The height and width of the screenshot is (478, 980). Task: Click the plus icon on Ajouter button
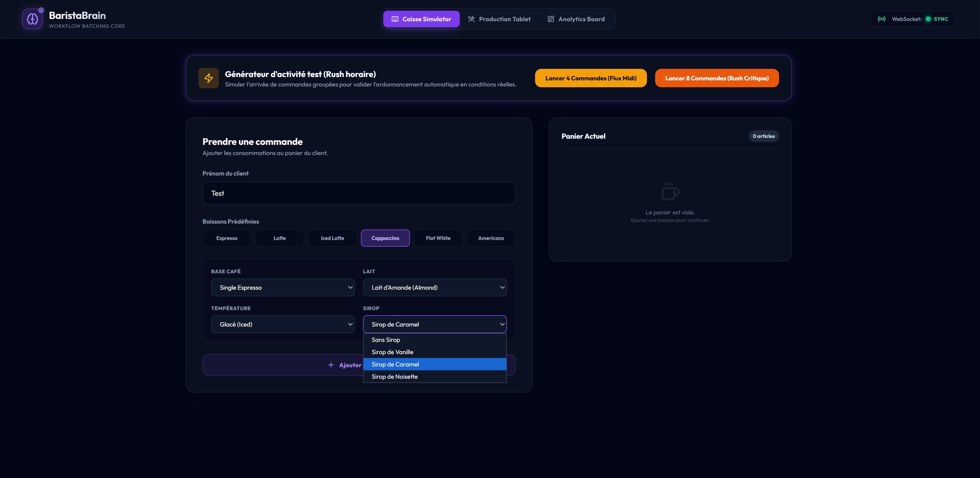coord(331,365)
